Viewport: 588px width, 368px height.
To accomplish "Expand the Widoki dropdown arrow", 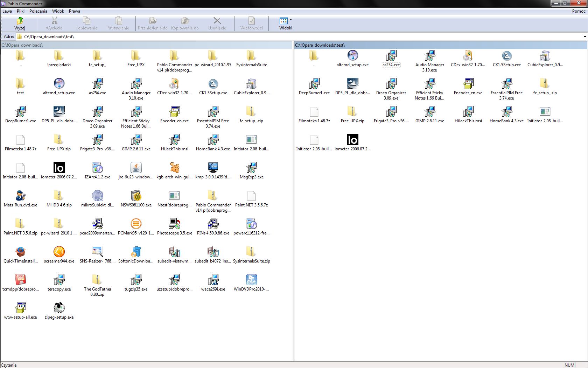I will tap(290, 20).
